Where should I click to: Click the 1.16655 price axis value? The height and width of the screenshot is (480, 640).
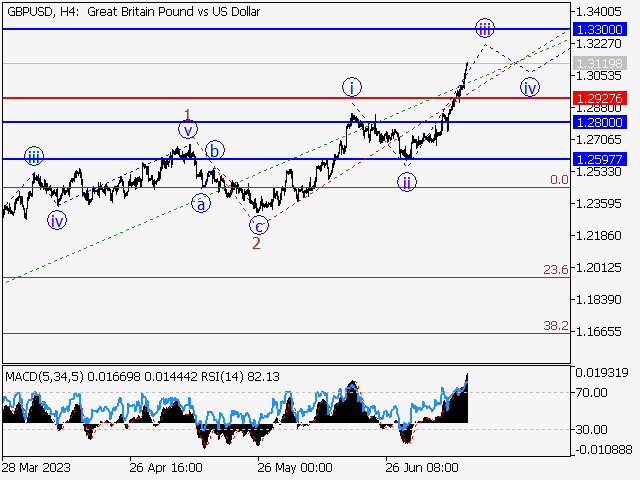(x=598, y=331)
